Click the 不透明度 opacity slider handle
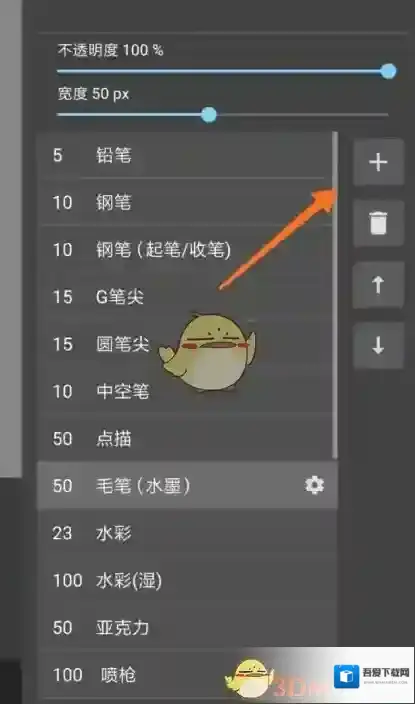The height and width of the screenshot is (704, 415). tap(388, 71)
